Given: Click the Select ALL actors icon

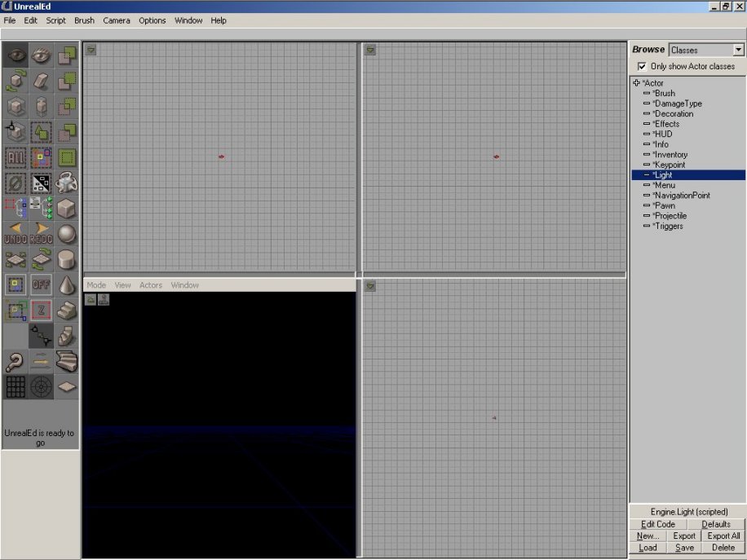Looking at the screenshot, I should (x=15, y=157).
